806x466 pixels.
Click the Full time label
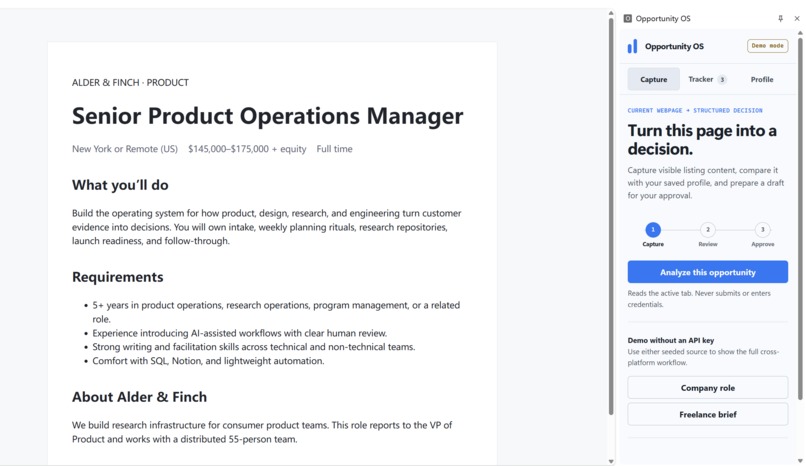point(334,149)
